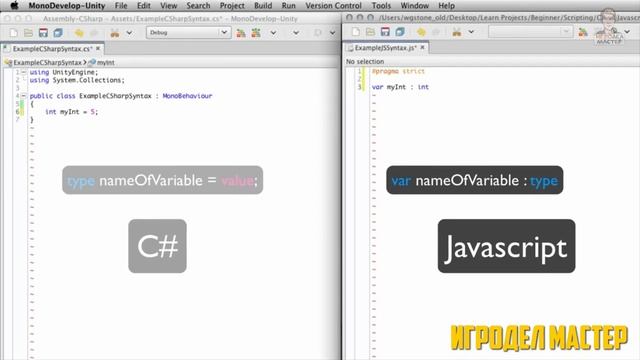The image size is (640, 360).
Task: Open dropdown arrow at far right of left toolbar
Action: pyautogui.click(x=332, y=33)
